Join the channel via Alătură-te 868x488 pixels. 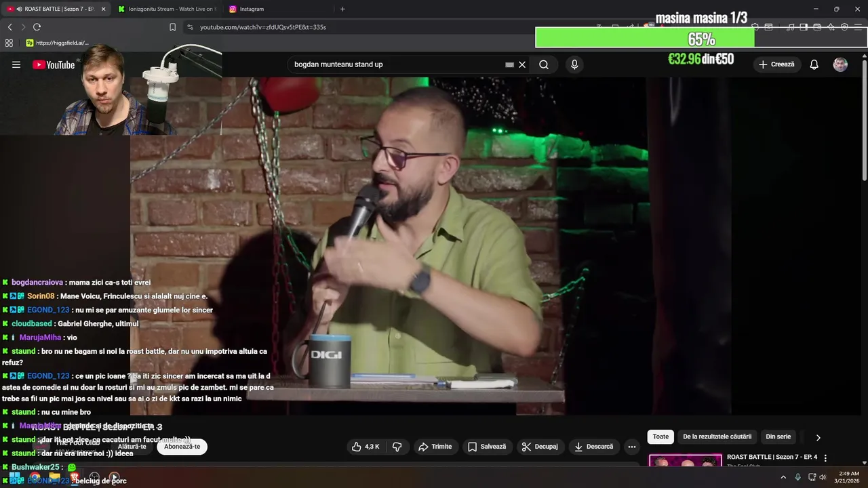132,447
